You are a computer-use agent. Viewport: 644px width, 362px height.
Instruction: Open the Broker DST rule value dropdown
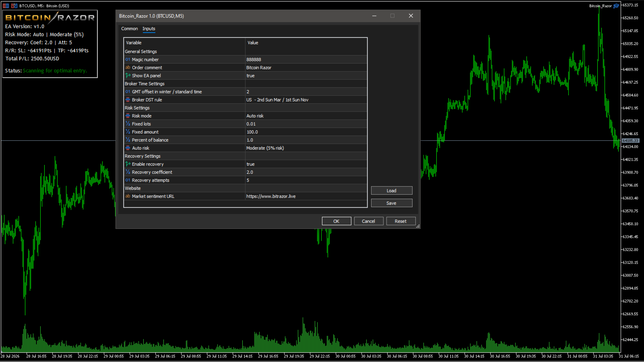coord(306,100)
